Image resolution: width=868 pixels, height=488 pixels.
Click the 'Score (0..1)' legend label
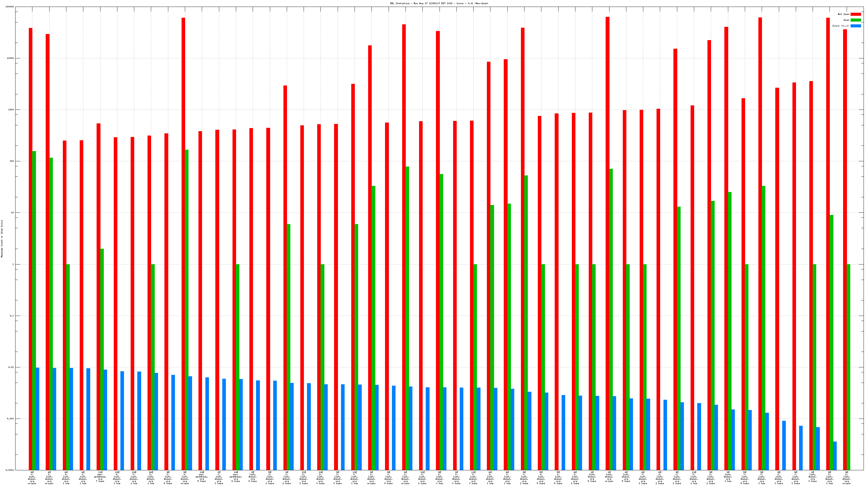(840, 26)
